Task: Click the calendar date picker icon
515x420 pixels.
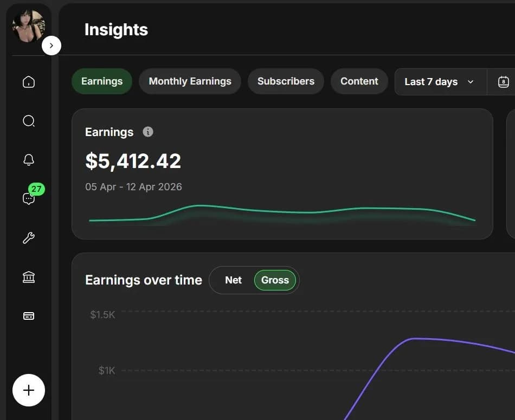Action: click(503, 82)
